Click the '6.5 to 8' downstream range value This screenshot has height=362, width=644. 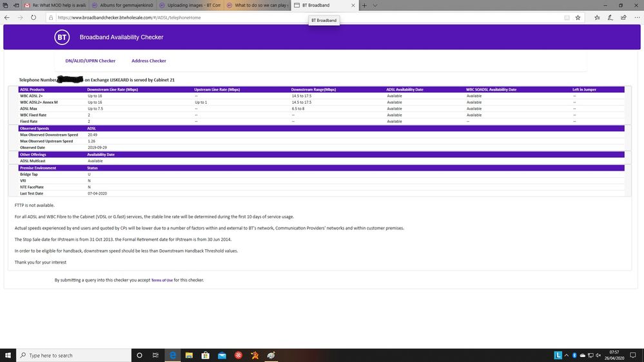point(298,109)
